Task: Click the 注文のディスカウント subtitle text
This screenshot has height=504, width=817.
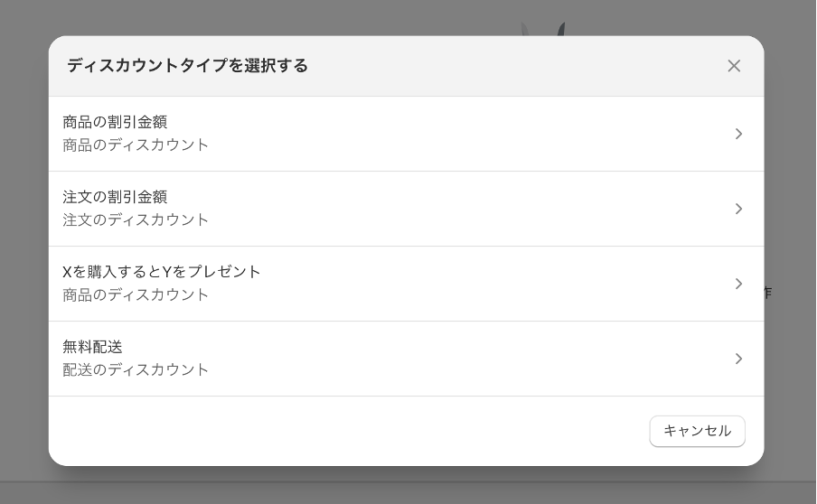Action: click(x=136, y=219)
